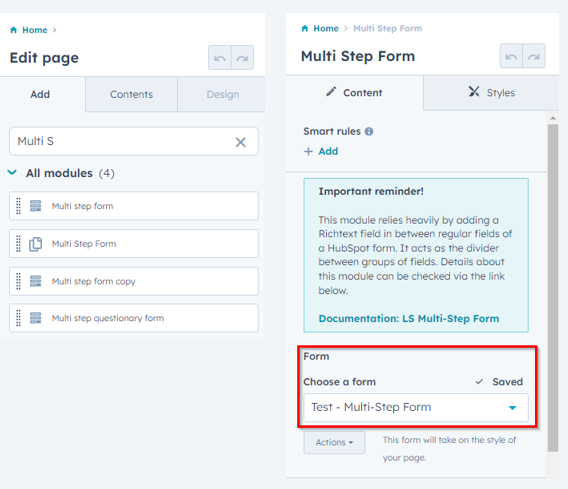568x489 pixels.
Task: Switch to the Contents tab
Action: tap(131, 95)
